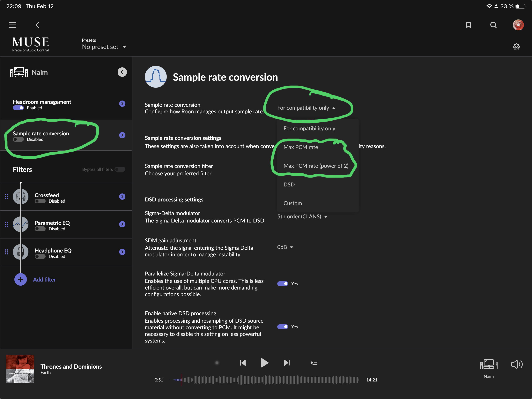Go back using the back arrow

pyautogui.click(x=37, y=25)
